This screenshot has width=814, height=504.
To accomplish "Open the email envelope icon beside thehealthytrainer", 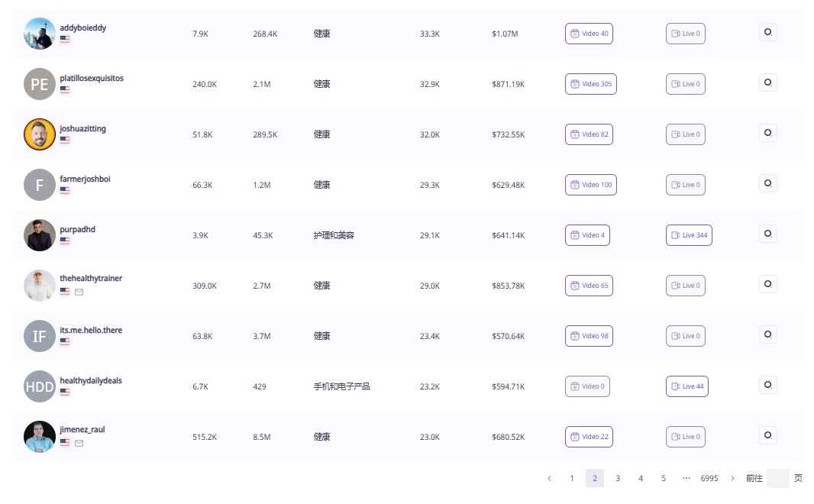I will [x=79, y=291].
